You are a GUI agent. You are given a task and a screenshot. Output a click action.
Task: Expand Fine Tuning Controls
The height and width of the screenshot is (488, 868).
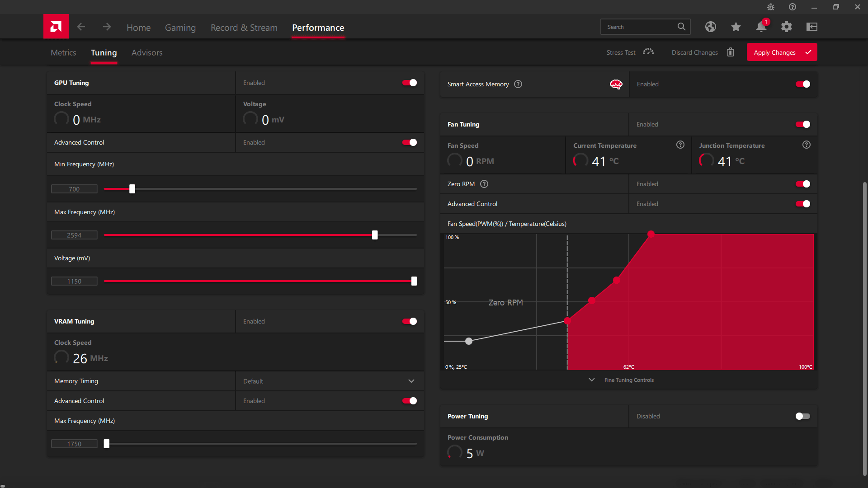(x=629, y=380)
